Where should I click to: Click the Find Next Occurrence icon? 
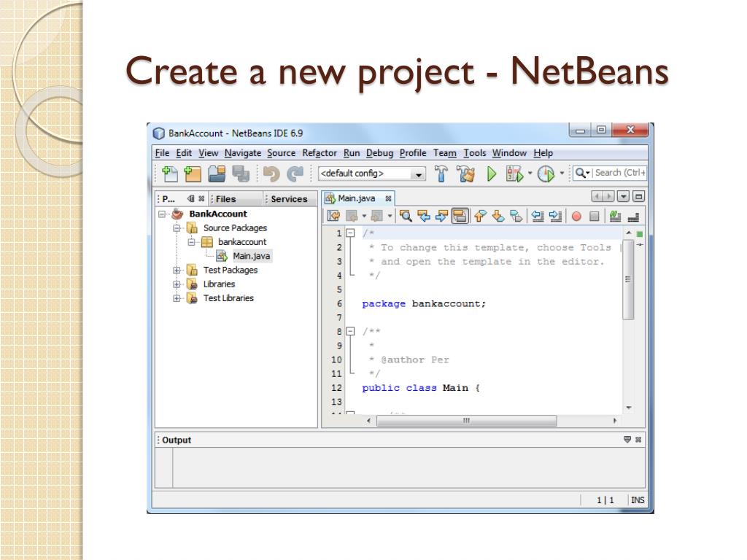tap(441, 216)
